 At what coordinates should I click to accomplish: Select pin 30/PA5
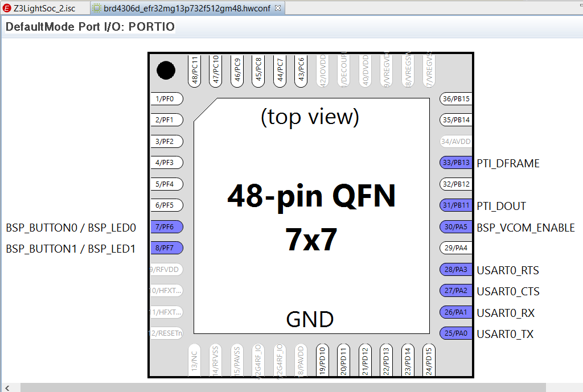point(456,227)
